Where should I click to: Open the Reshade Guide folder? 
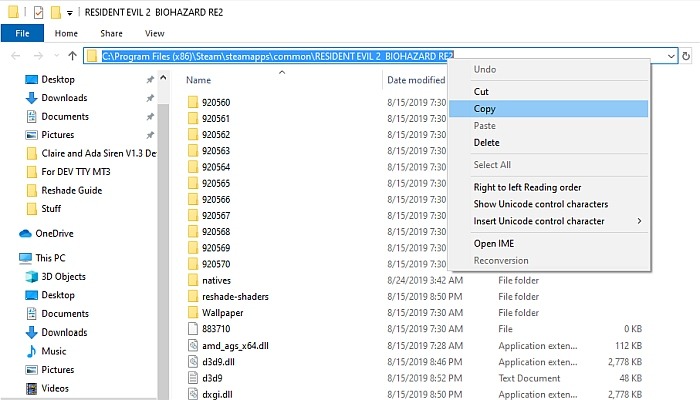[71, 191]
